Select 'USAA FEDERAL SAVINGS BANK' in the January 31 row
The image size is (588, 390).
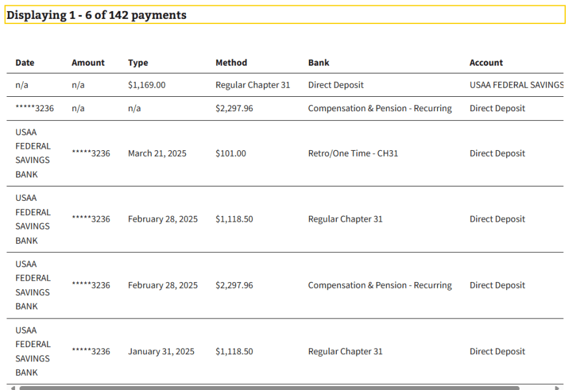pos(33,352)
